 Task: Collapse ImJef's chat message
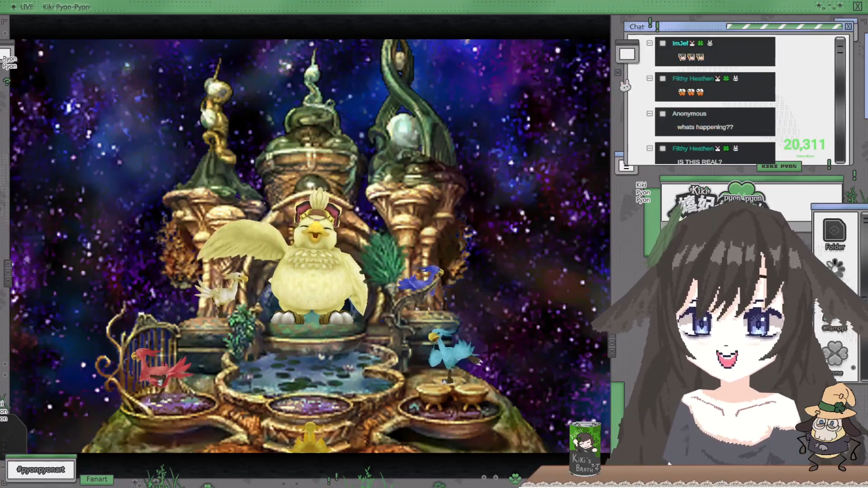pos(650,43)
